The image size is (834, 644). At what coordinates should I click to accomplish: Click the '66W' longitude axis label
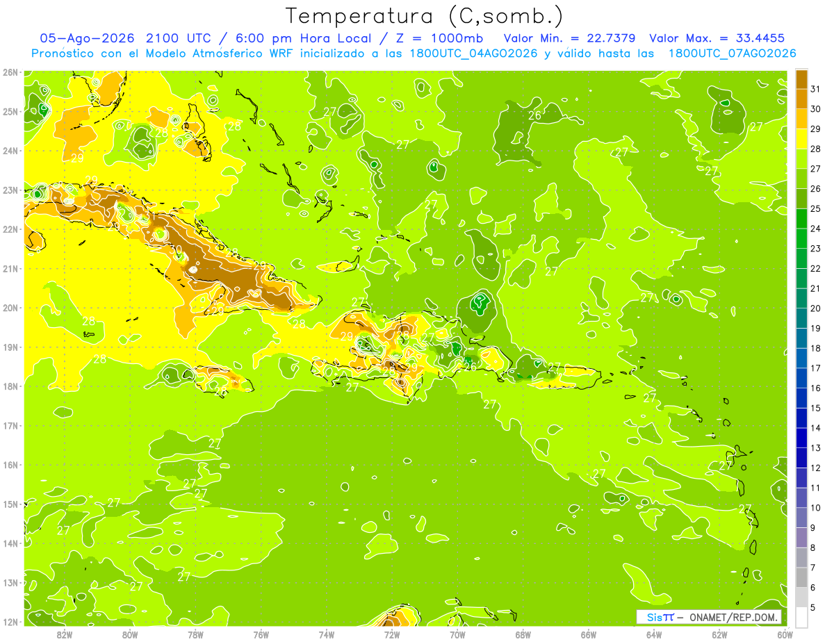[589, 634]
